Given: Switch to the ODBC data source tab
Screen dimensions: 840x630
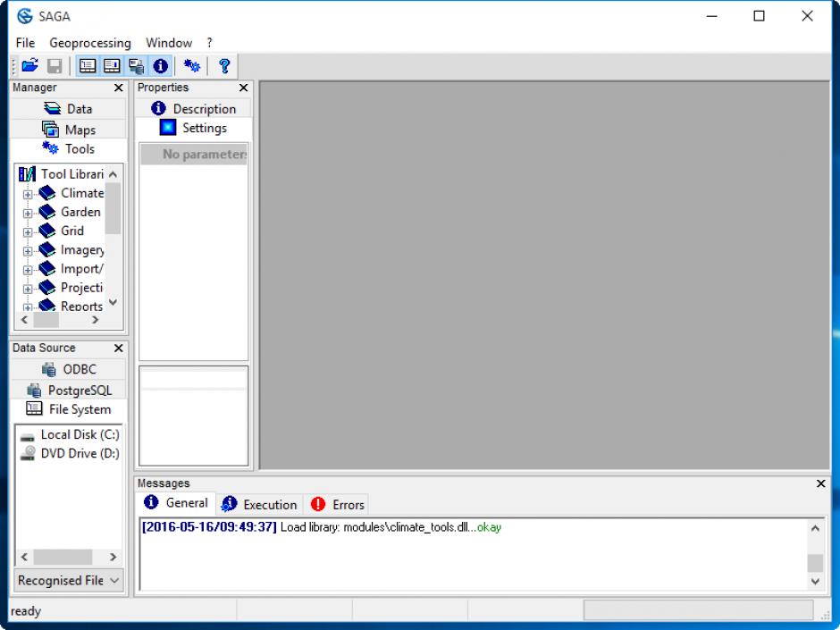Looking at the screenshot, I should tap(68, 369).
